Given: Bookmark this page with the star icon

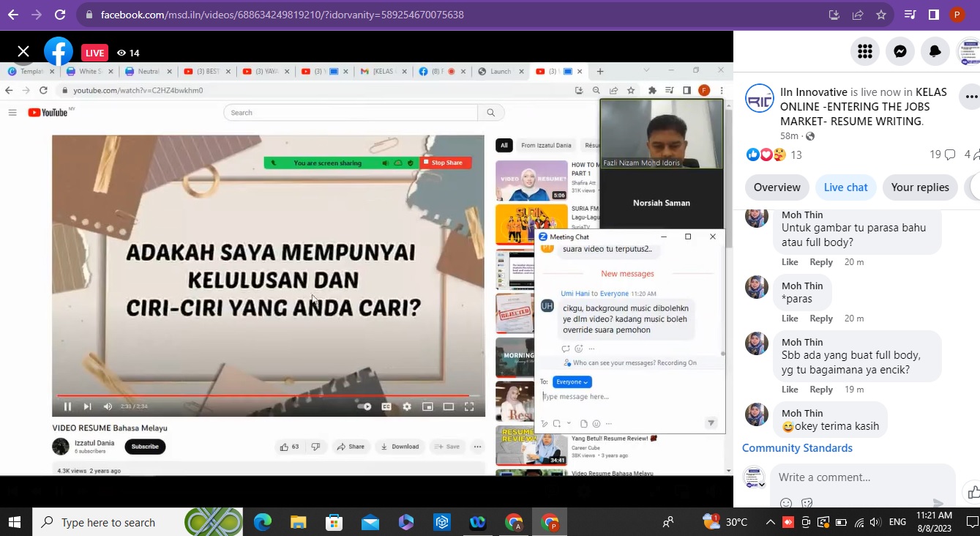Looking at the screenshot, I should click(881, 15).
